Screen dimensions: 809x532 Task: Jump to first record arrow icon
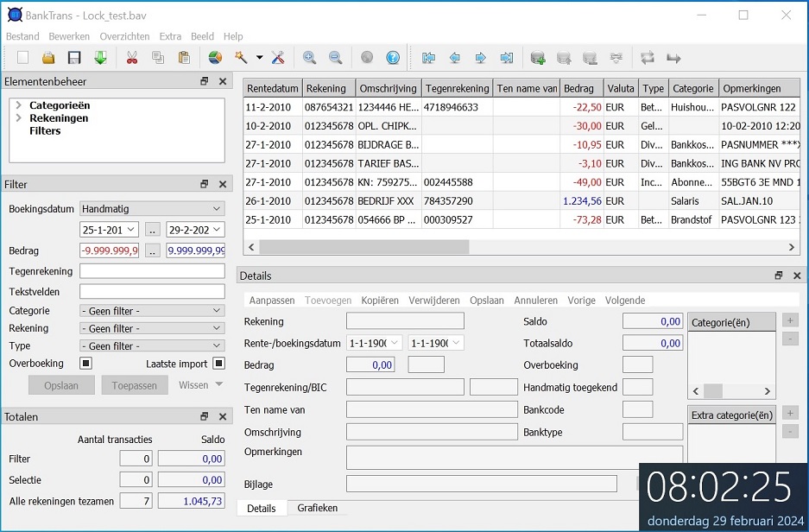428,58
